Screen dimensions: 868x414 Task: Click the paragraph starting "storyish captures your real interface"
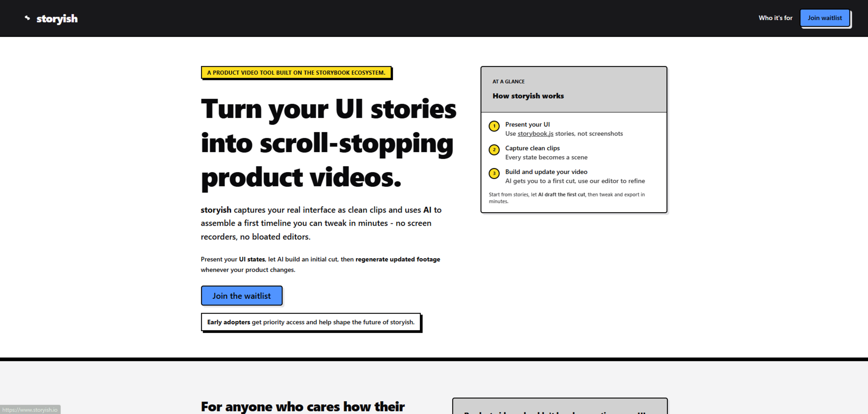[321, 223]
